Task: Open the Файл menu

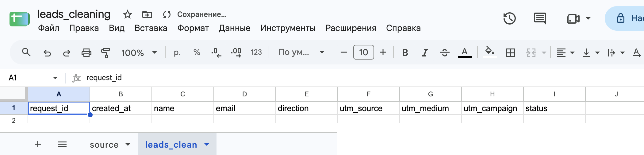Action: coord(48,28)
